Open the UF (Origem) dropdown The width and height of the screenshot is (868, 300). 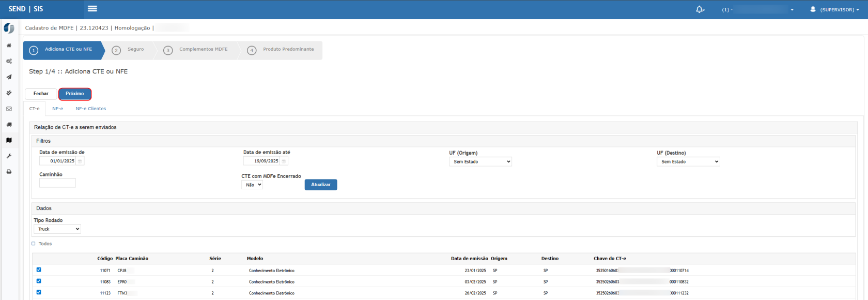(480, 162)
